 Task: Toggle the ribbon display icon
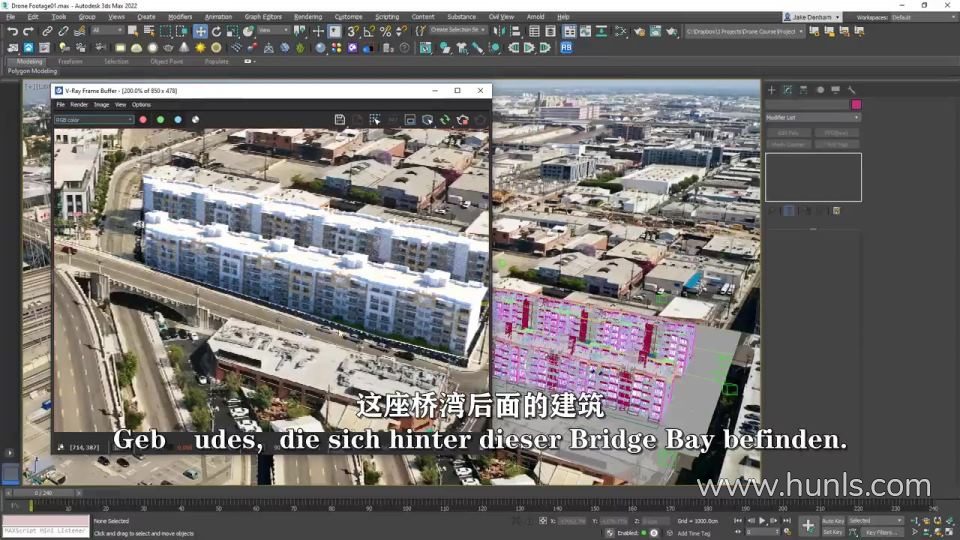pyautogui.click(x=569, y=31)
